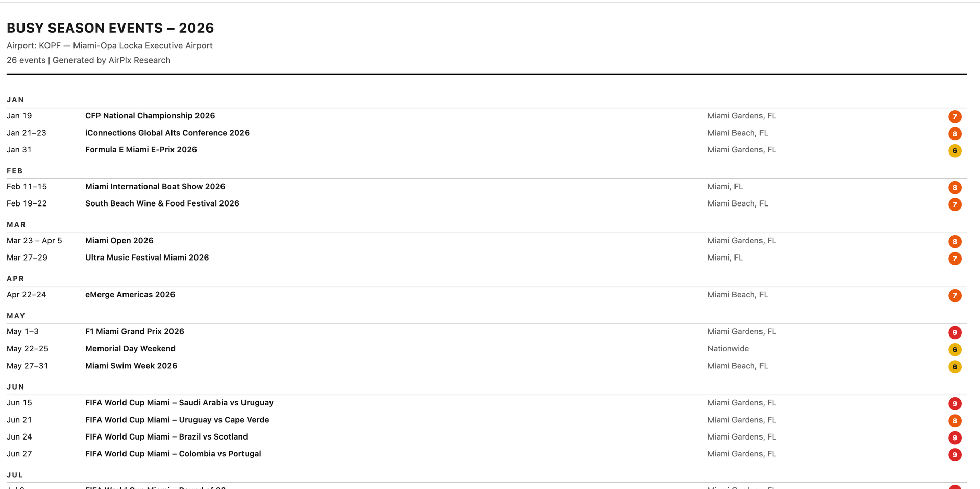The width and height of the screenshot is (980, 489).
Task: Click the score badge for Miami Swim Week 2026
Action: click(x=954, y=367)
